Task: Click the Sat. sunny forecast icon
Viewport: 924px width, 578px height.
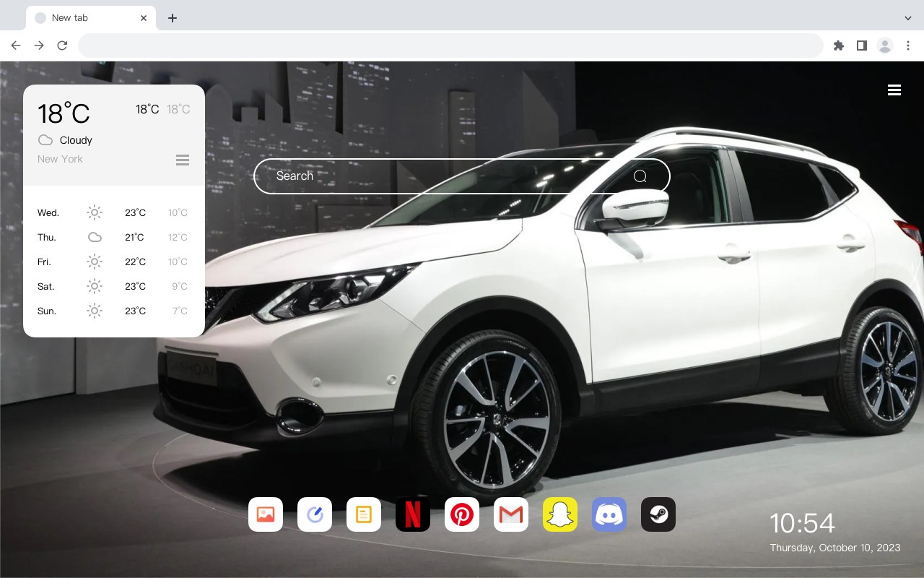Action: coord(95,286)
